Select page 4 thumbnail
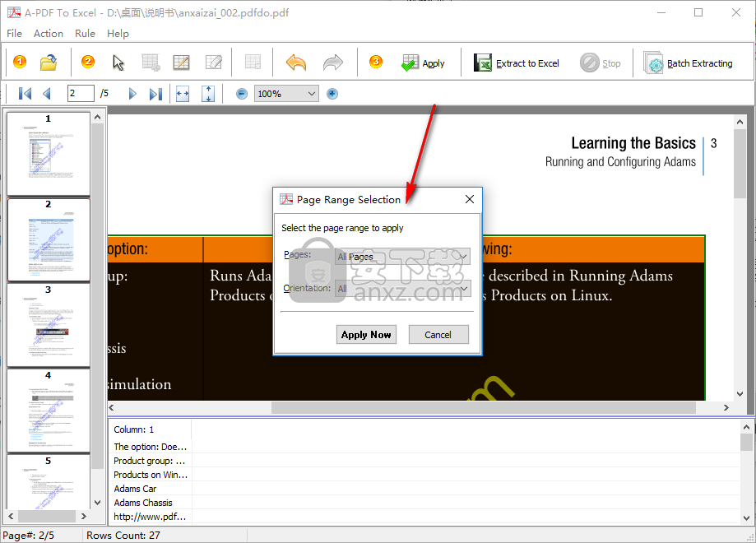Screen dimensions: 756x543 coord(49,411)
